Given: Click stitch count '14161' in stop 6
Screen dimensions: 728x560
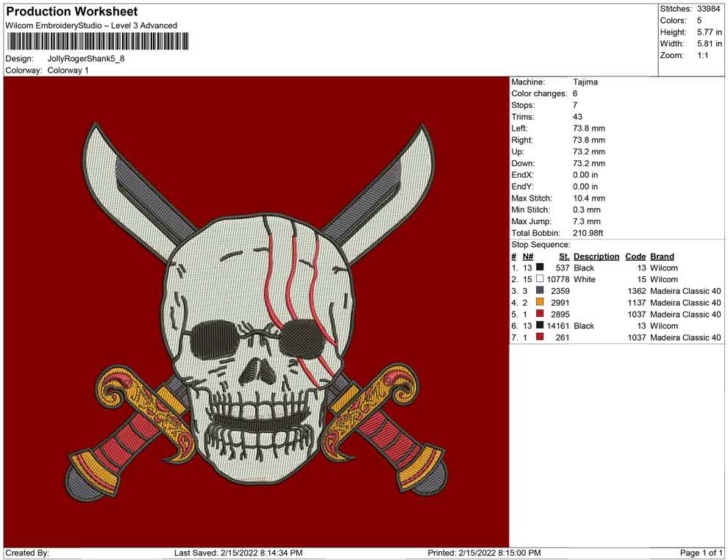Looking at the screenshot, I should 557,326.
